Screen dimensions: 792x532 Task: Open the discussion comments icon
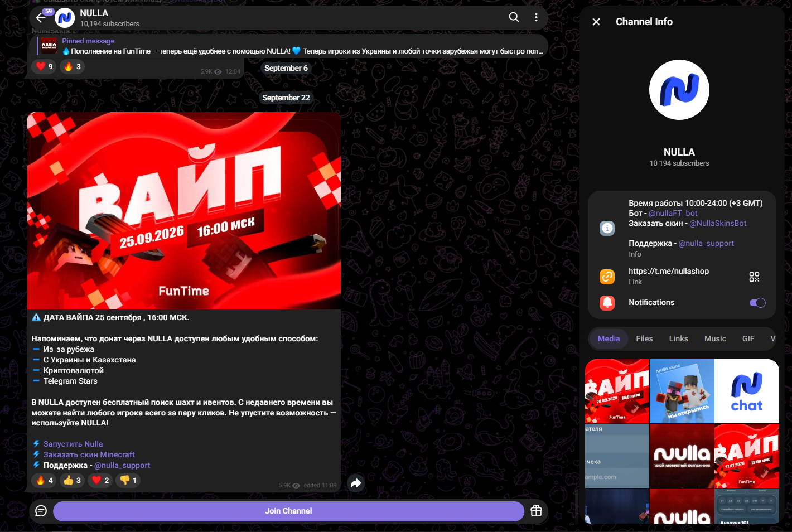(x=41, y=511)
